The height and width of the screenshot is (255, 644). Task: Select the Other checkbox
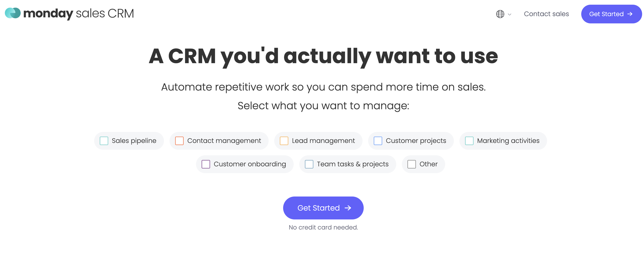coord(411,164)
